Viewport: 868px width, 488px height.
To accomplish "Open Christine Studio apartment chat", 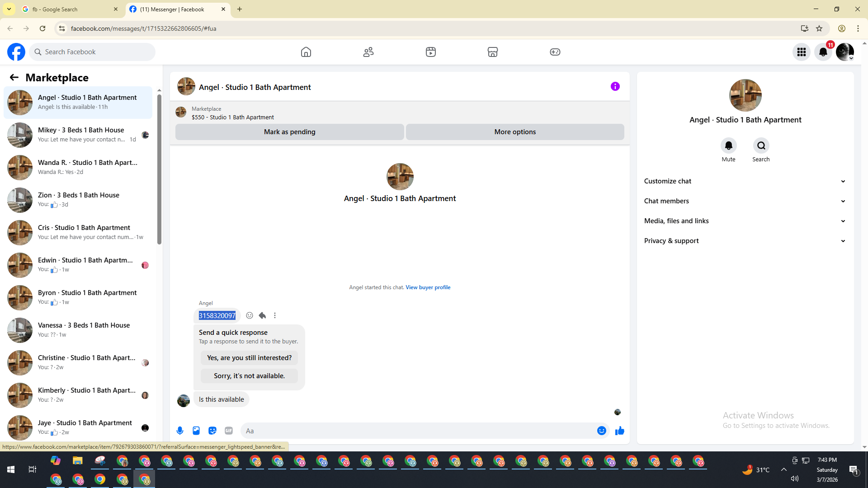I will pos(78,362).
